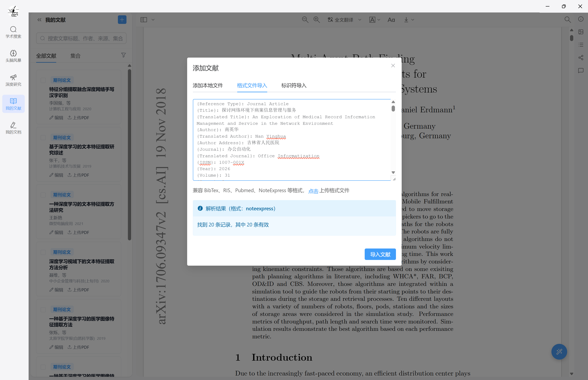
Task: Click the 点击 upload format file link
Action: point(313,191)
